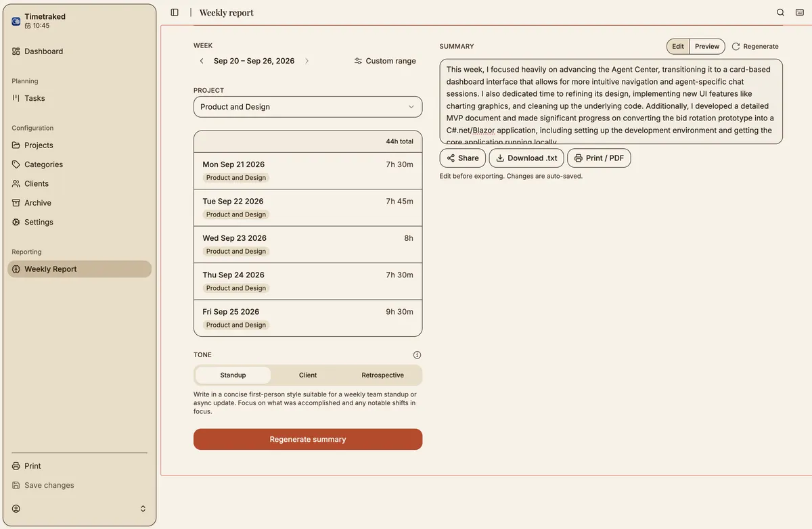This screenshot has width=812, height=529.
Task: Click the 44h total label
Action: [x=399, y=141]
